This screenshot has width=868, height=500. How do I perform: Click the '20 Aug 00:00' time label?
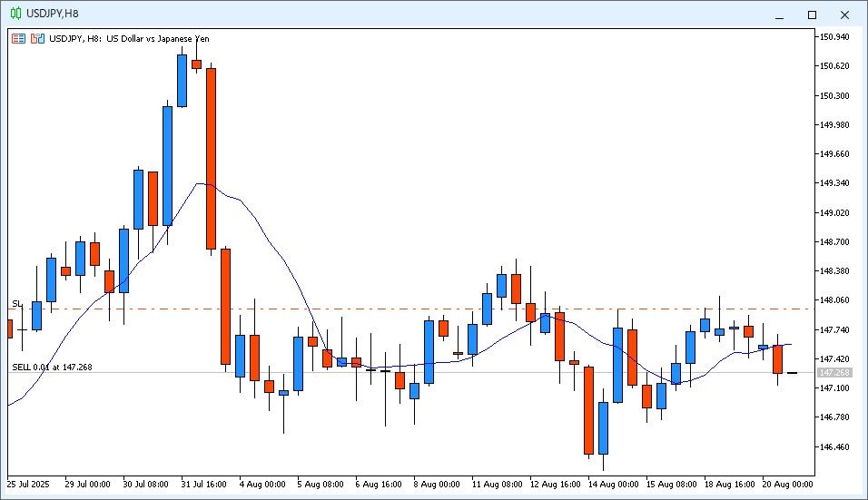(x=785, y=485)
